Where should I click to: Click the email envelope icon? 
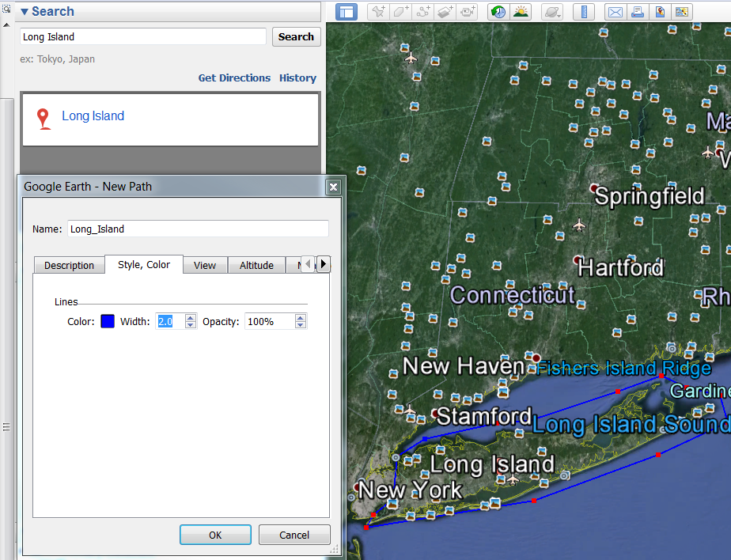(615, 12)
